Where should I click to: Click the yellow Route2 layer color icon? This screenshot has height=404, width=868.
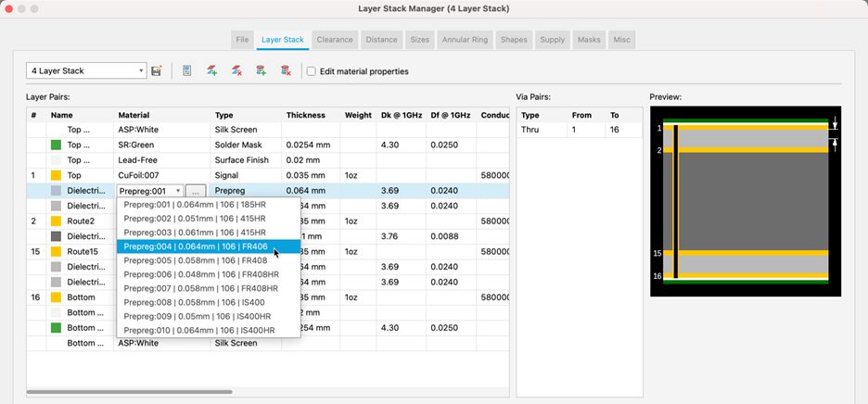click(x=56, y=221)
